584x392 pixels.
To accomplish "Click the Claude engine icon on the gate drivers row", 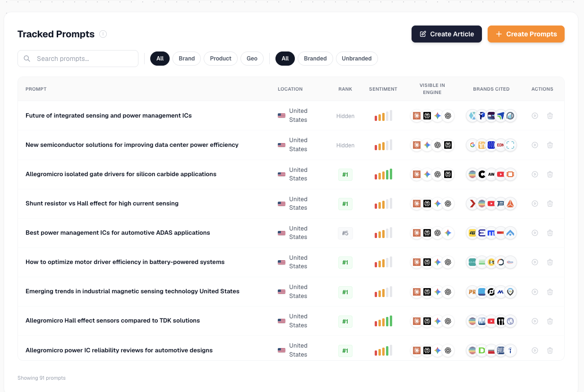I will (x=417, y=174).
